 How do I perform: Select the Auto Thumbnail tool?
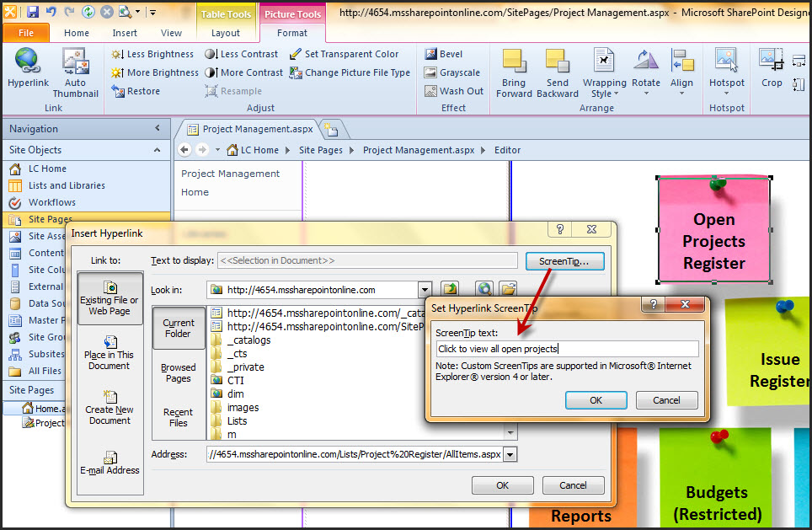[x=75, y=72]
